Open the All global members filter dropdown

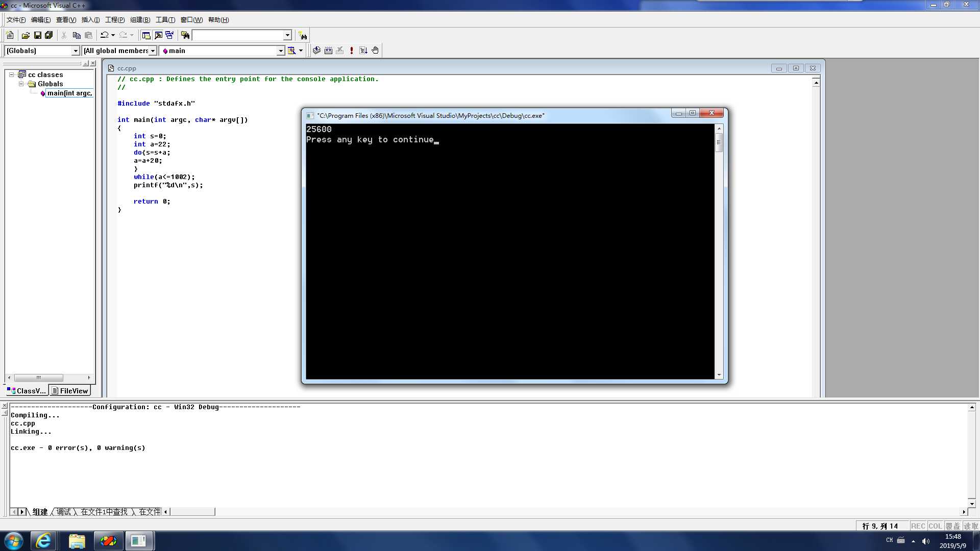153,51
